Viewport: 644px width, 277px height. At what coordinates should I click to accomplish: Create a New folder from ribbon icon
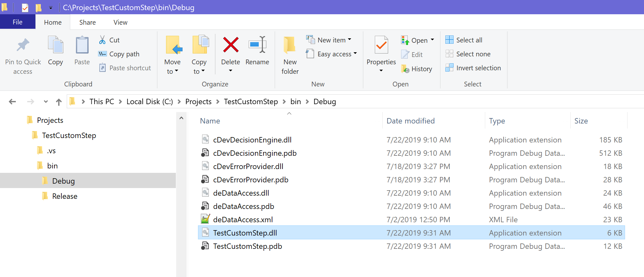pyautogui.click(x=289, y=45)
